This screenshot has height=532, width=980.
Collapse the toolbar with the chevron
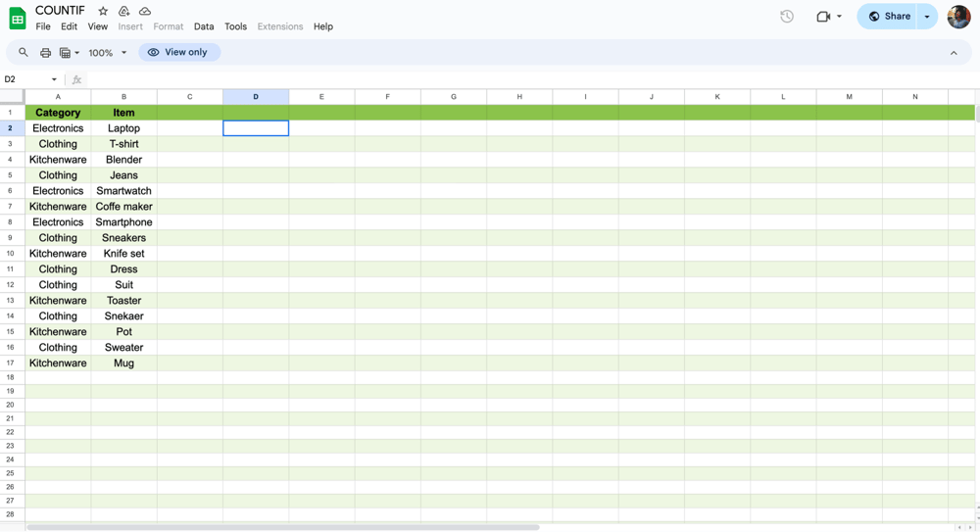tap(954, 53)
